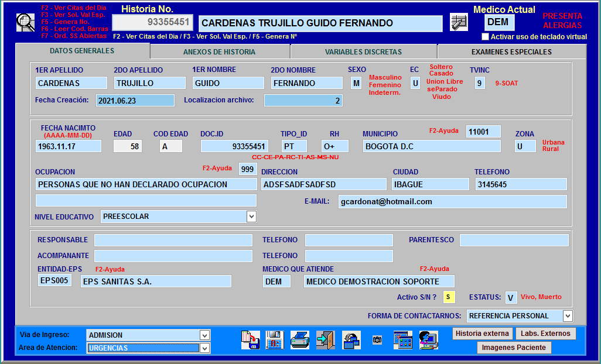Viewport: 601px width, 364px height.
Task: Click the RESPONSABLE telefono field
Action: click(x=349, y=240)
